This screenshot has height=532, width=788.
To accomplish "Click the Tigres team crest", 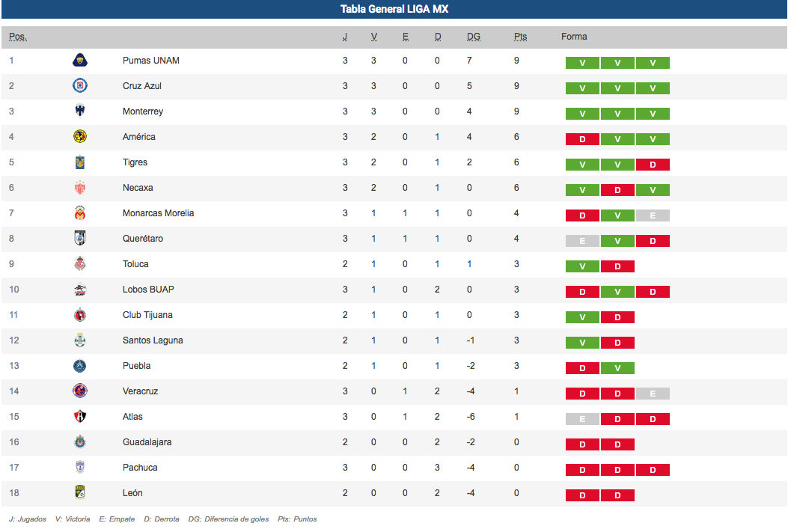I will pyautogui.click(x=79, y=162).
